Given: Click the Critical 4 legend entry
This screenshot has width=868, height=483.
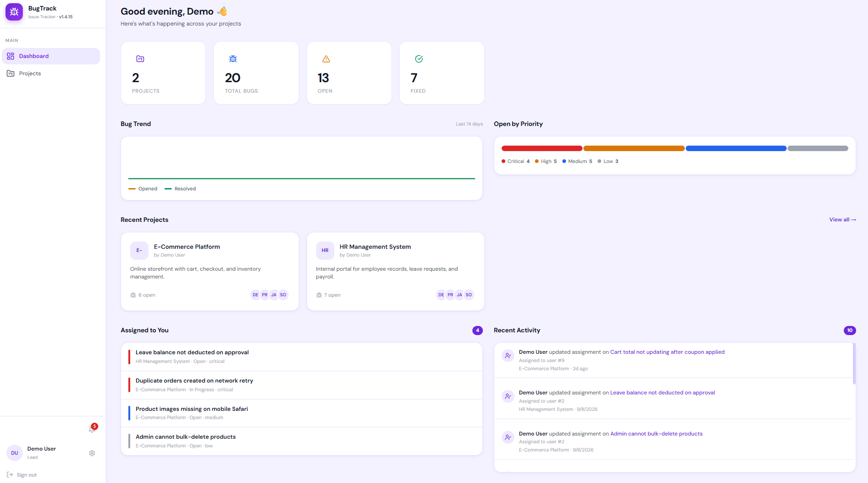Looking at the screenshot, I should 516,162.
